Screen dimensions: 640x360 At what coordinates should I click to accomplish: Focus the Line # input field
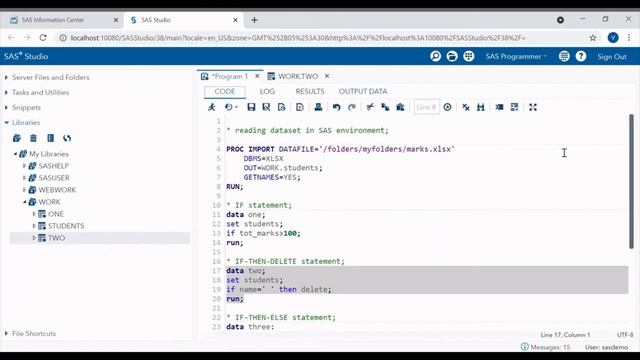click(427, 107)
